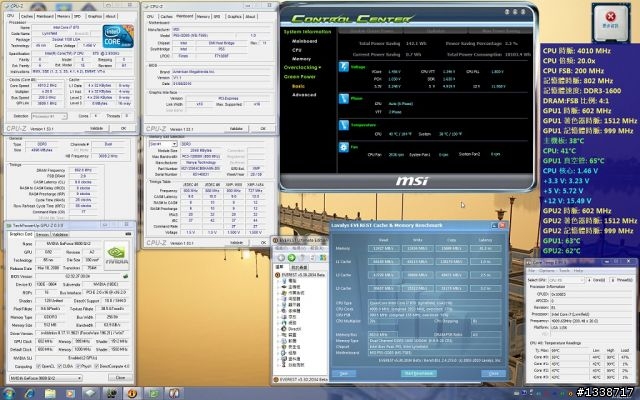Click Start Benchmark in Everest benchmark window

tap(419, 373)
